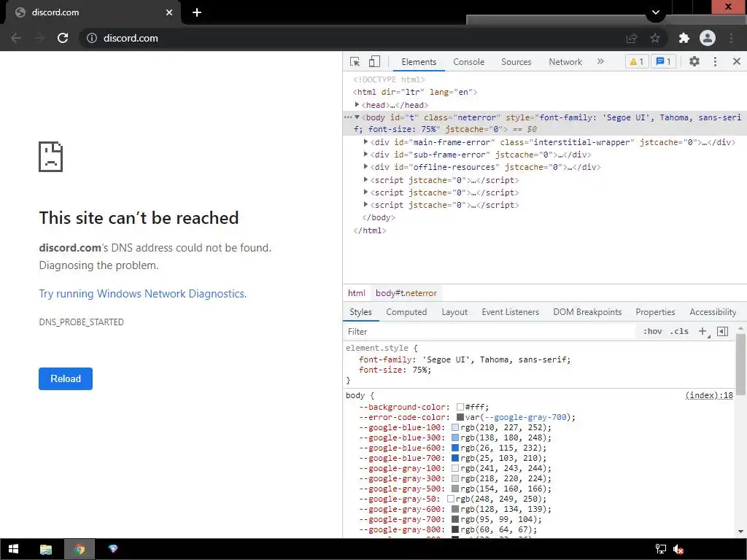
Task: Open Chrome's three-dot menu
Action: point(731,38)
